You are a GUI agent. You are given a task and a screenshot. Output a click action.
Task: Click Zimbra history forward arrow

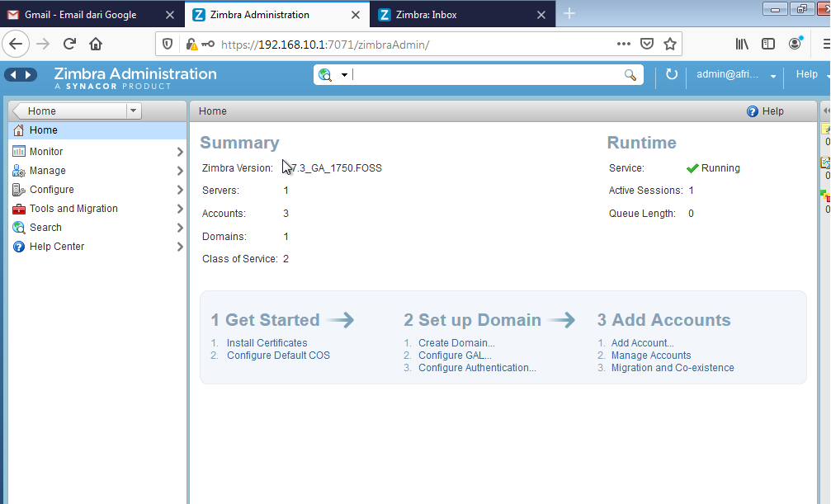[x=29, y=75]
